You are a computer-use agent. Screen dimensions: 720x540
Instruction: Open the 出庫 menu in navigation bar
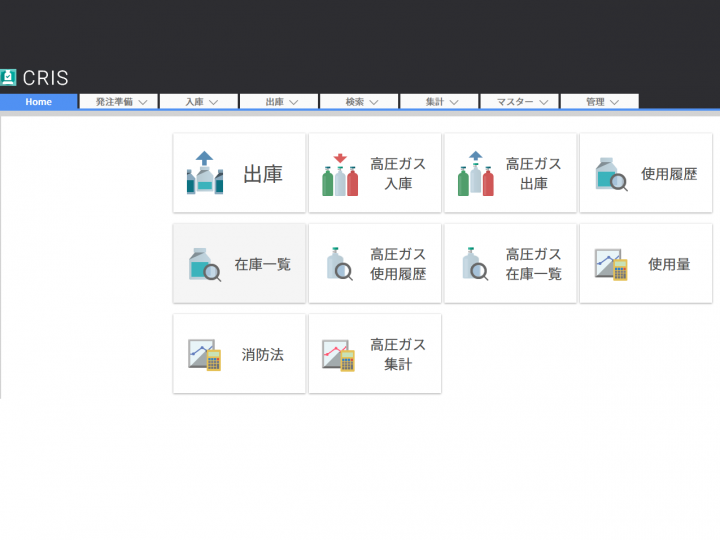pyautogui.click(x=279, y=101)
